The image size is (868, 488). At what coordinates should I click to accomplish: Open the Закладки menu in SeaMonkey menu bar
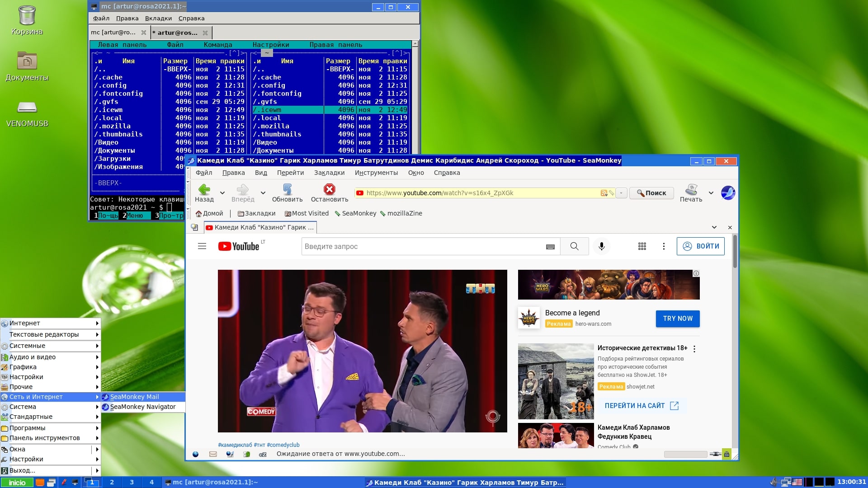329,173
